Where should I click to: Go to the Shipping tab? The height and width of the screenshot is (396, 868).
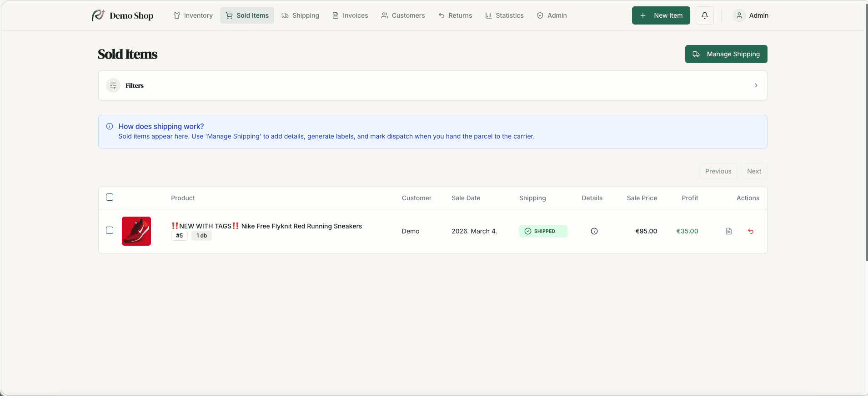point(301,15)
